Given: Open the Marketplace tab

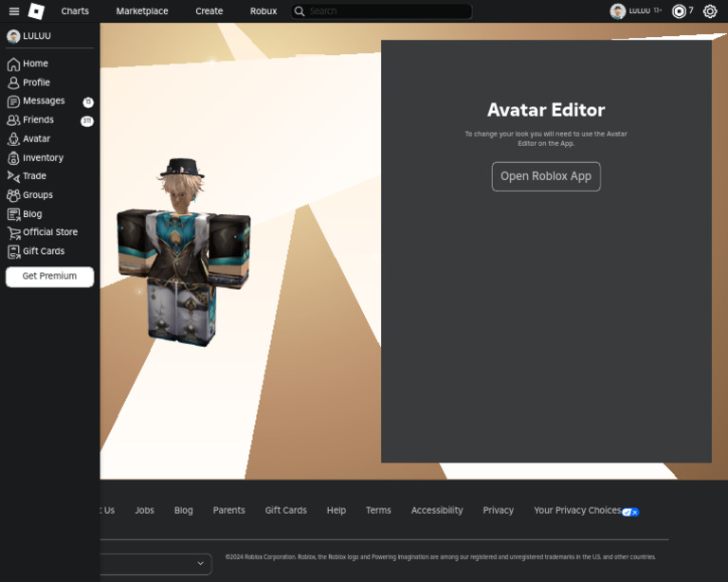Looking at the screenshot, I should tap(142, 11).
